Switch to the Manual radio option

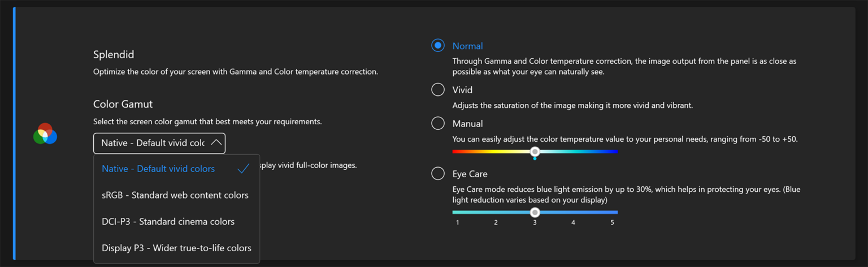pos(438,123)
